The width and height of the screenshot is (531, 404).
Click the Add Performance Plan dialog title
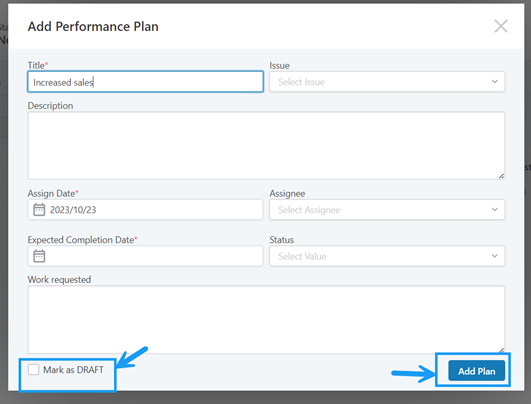pos(93,26)
